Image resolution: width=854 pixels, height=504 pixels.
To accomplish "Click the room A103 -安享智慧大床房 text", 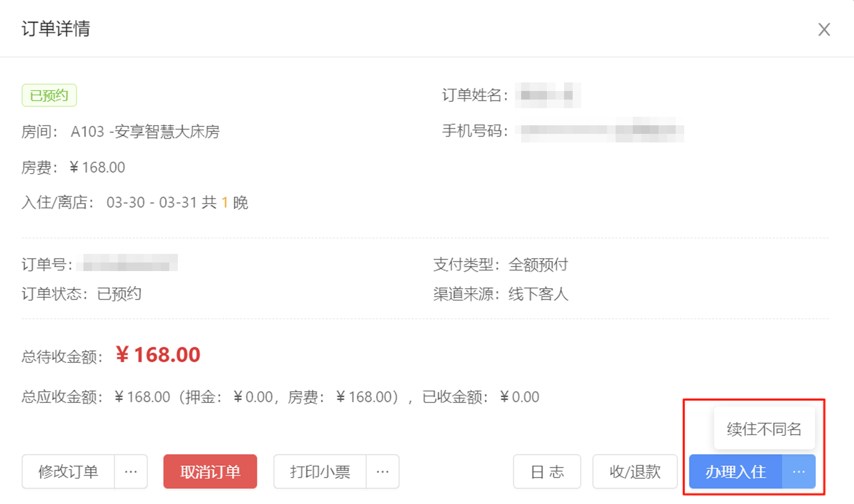I will click(145, 131).
